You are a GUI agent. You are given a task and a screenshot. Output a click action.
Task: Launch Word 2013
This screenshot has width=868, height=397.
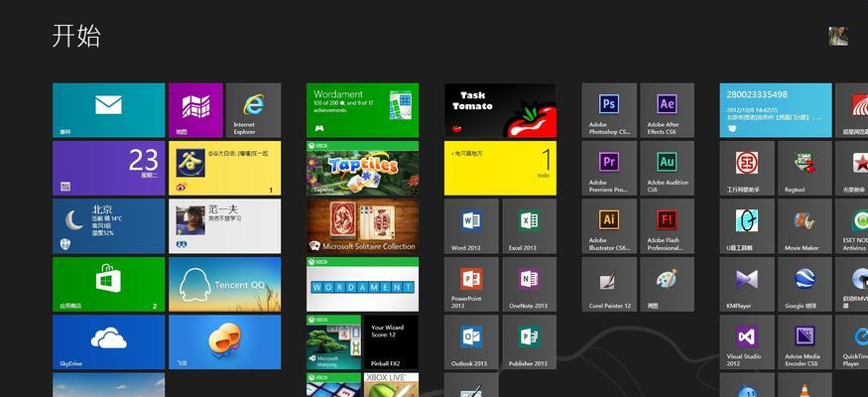[471, 226]
